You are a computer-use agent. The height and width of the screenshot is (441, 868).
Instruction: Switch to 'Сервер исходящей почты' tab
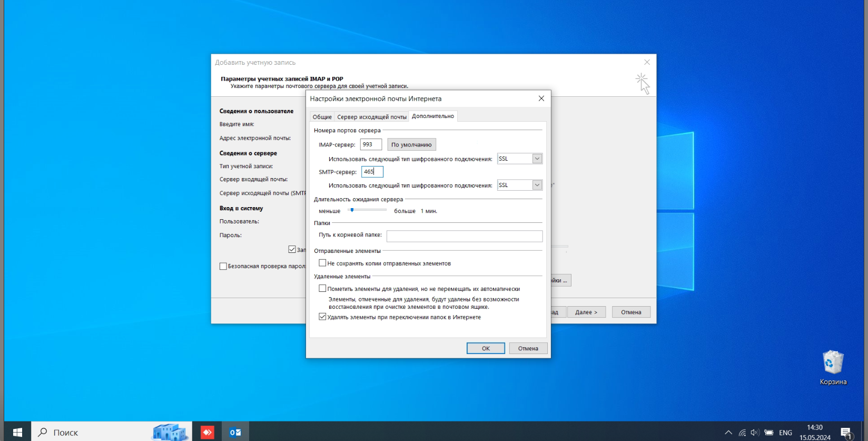tap(372, 116)
